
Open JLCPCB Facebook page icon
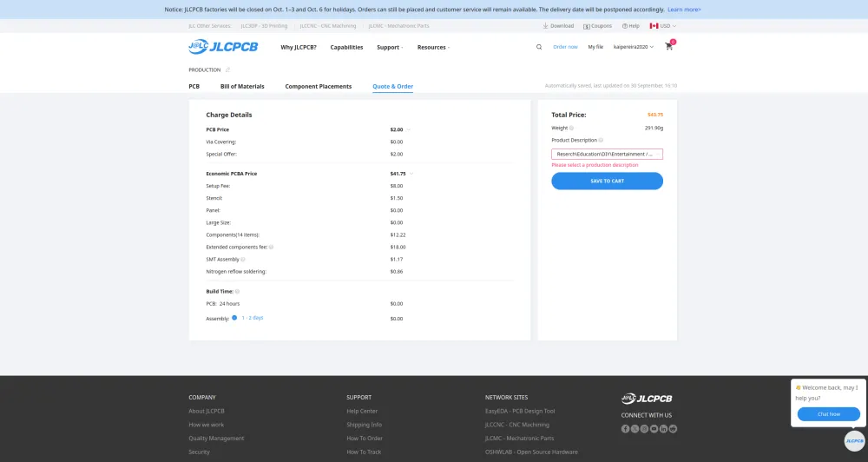coord(626,429)
